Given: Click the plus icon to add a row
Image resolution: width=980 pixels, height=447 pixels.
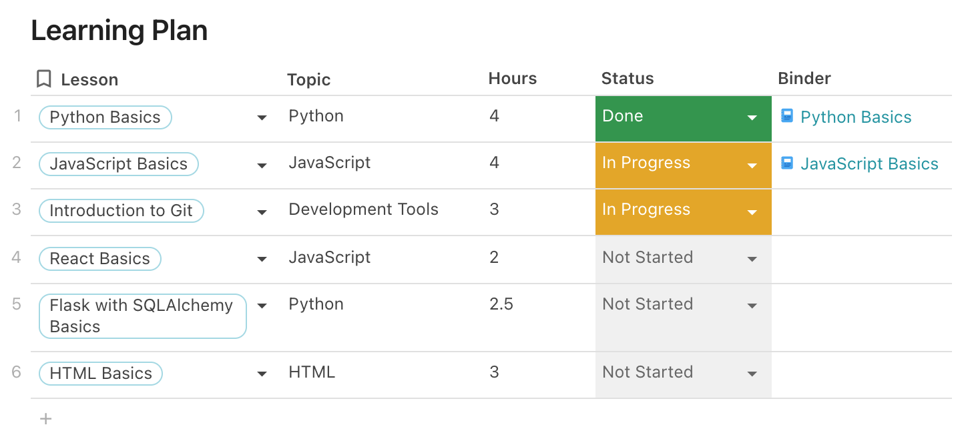Looking at the screenshot, I should pyautogui.click(x=45, y=419).
